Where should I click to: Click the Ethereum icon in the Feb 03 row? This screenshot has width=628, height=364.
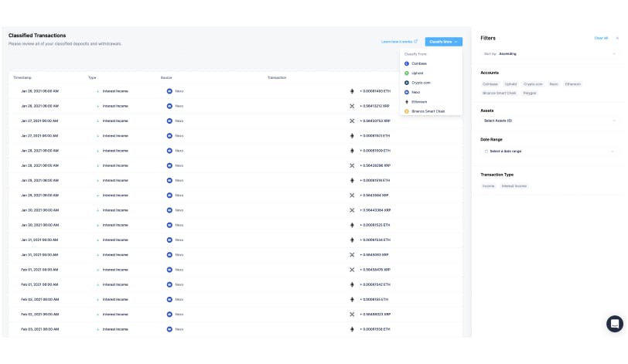coord(352,329)
